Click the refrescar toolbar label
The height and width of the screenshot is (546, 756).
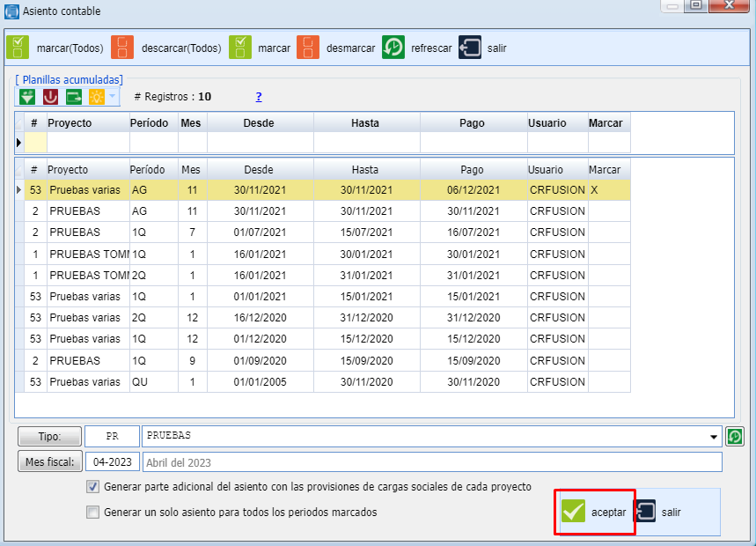pos(431,48)
